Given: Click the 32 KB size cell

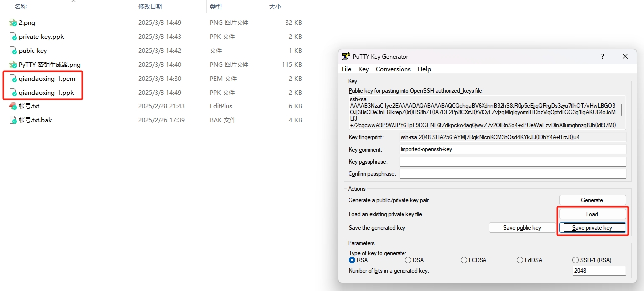Looking at the screenshot, I should (293, 23).
